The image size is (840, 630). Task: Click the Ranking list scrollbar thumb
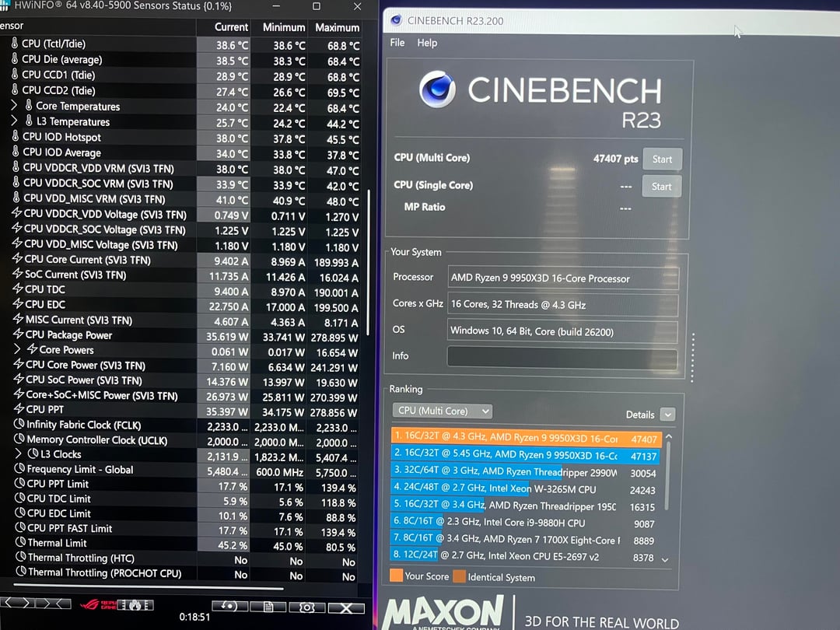click(667, 476)
